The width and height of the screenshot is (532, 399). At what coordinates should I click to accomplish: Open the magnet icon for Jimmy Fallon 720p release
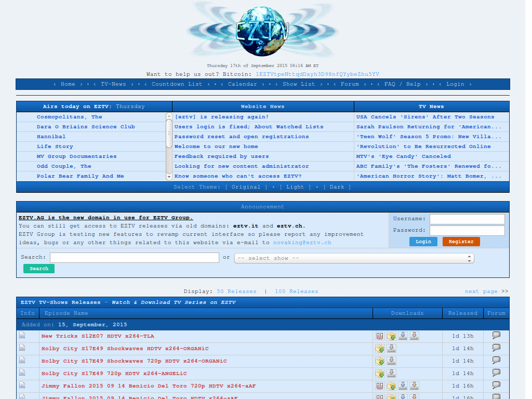pos(380,386)
